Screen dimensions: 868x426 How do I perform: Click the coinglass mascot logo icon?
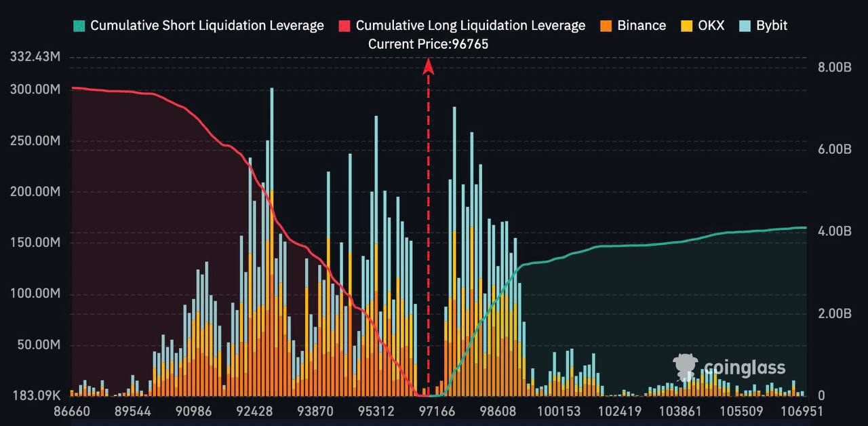(685, 367)
